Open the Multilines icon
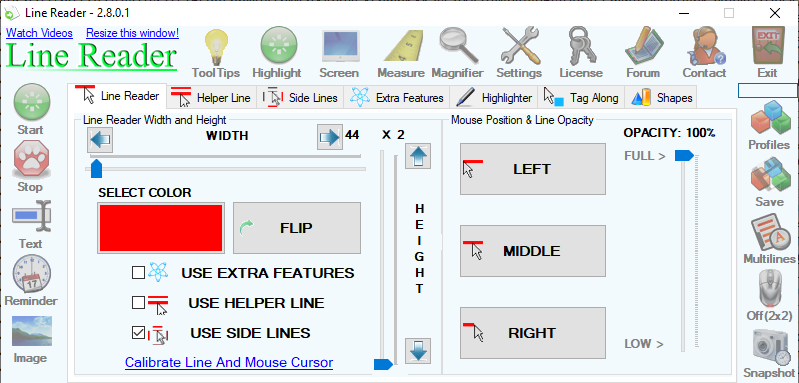The width and height of the screenshot is (799, 383). (769, 232)
